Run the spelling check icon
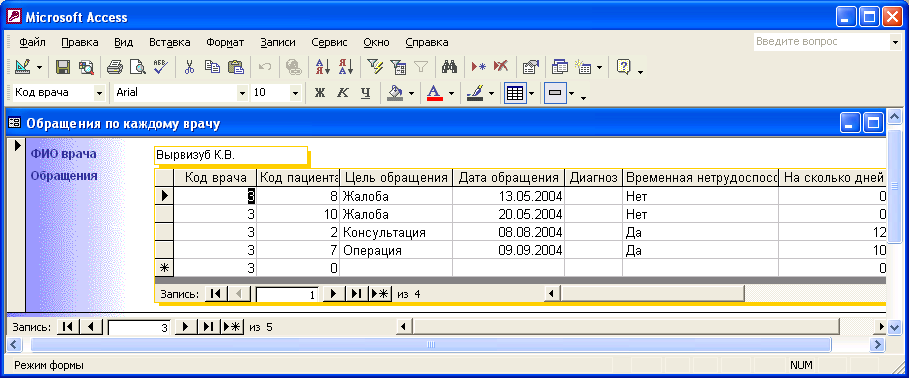This screenshot has width=909, height=378. click(160, 67)
